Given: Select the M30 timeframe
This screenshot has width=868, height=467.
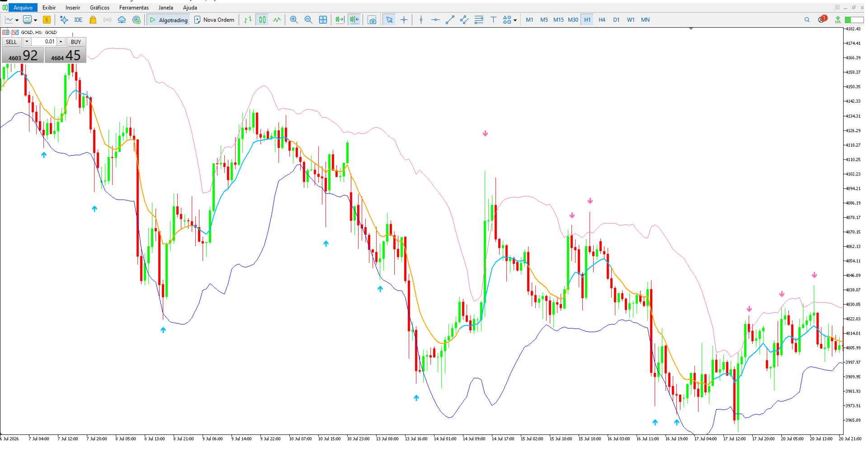Looking at the screenshot, I should [x=573, y=20].
